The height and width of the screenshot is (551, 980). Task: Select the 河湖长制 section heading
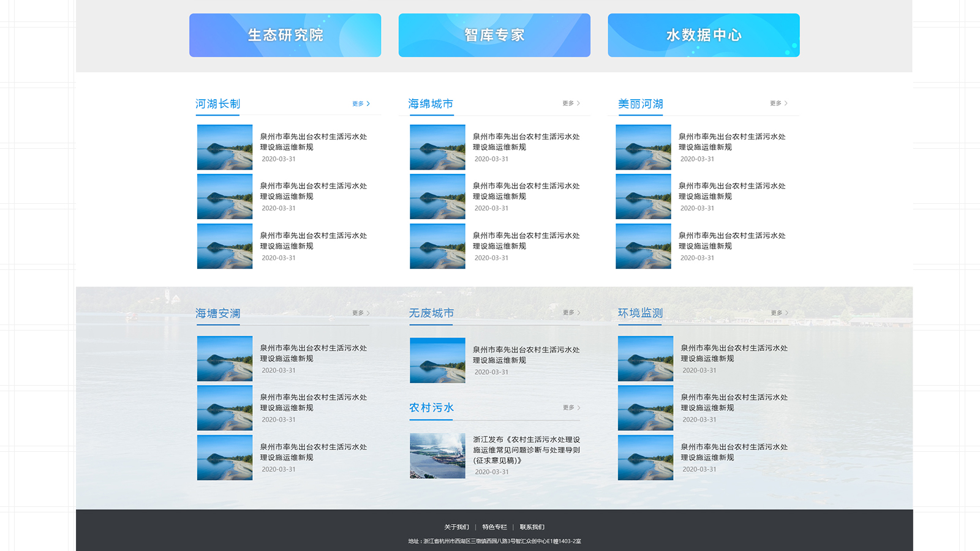click(217, 104)
